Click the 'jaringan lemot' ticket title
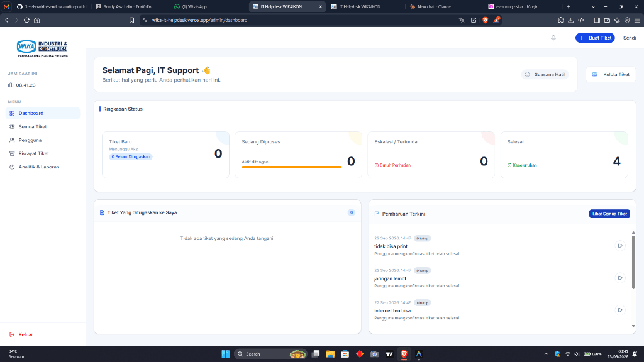 coord(390,278)
